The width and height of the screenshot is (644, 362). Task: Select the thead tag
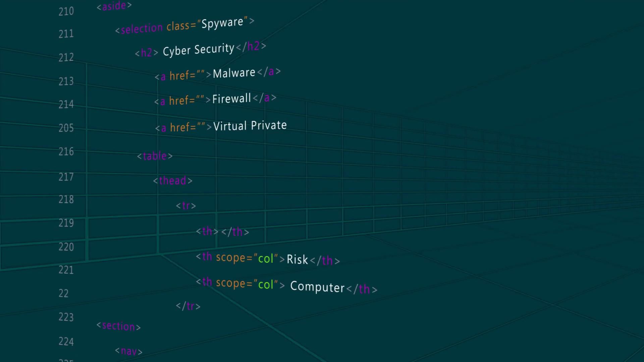tap(173, 181)
